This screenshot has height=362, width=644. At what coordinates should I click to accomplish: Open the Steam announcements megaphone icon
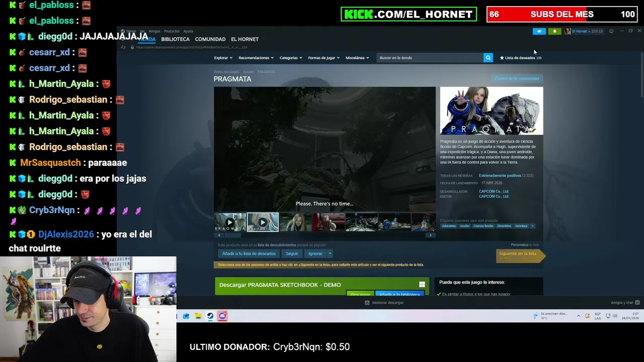point(539,31)
